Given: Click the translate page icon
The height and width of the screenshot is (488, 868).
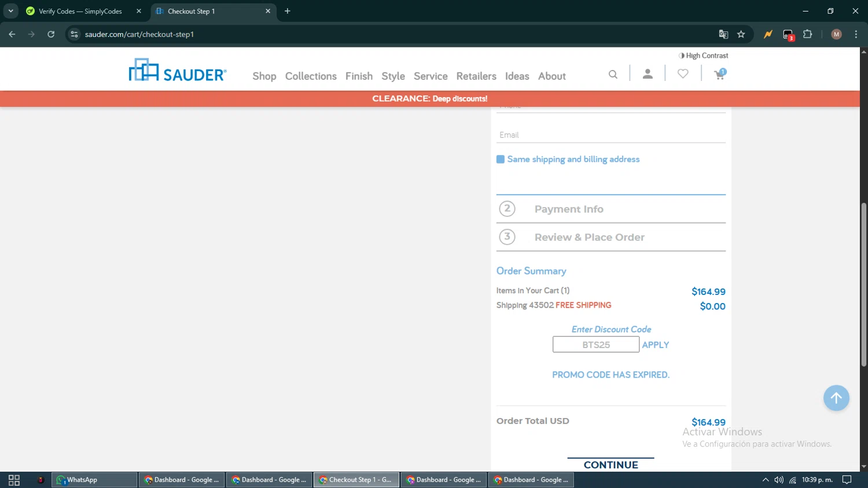Looking at the screenshot, I should [x=723, y=34].
